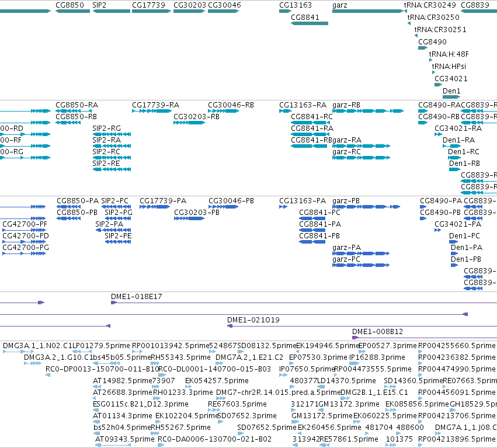Select the CG30203-RB transcript label
The image size is (497, 448).
point(196,117)
